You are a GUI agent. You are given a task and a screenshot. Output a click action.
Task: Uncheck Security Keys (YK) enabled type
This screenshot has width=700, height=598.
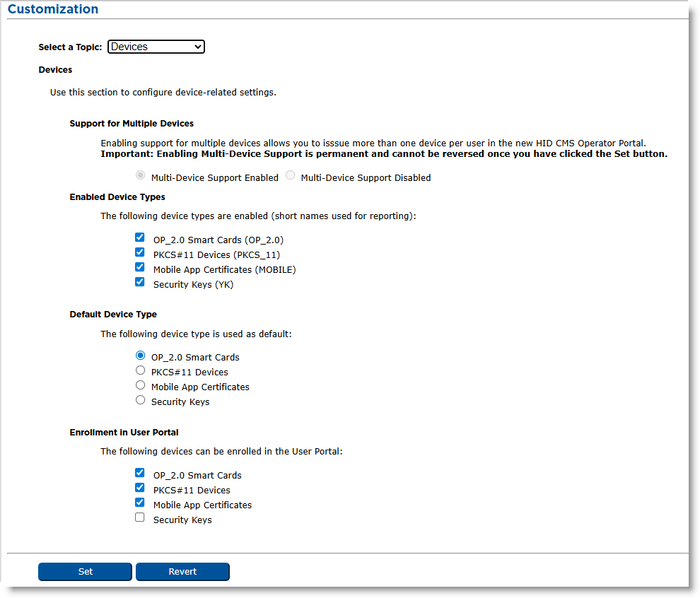pos(140,281)
